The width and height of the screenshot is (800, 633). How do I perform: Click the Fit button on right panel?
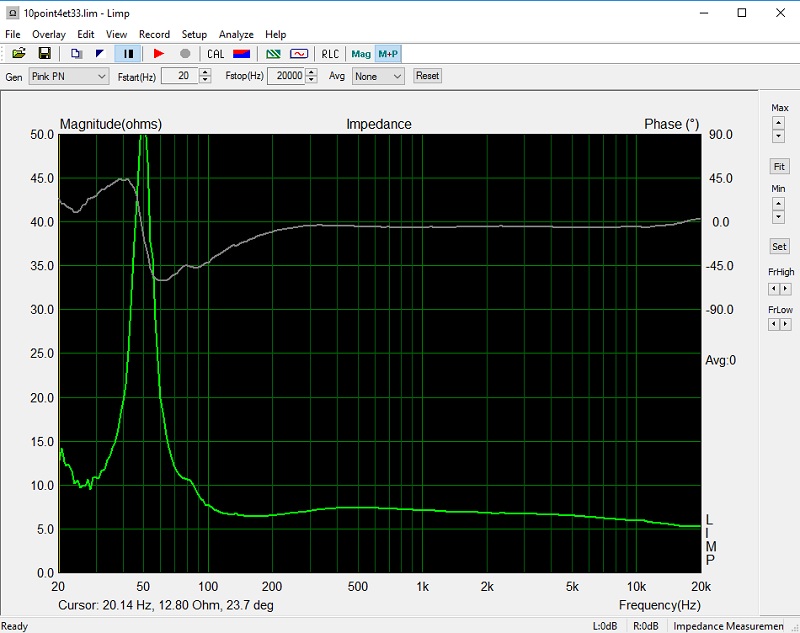coord(779,166)
